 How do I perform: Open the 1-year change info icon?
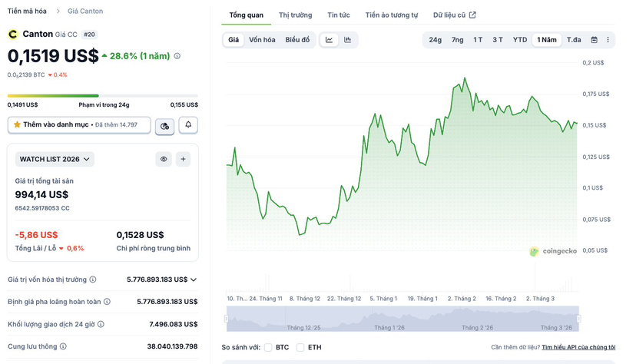[x=177, y=56]
